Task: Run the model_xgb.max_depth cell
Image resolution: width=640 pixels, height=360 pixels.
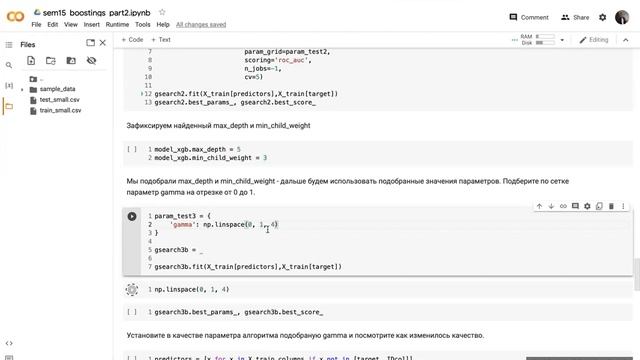Action: tap(132, 149)
